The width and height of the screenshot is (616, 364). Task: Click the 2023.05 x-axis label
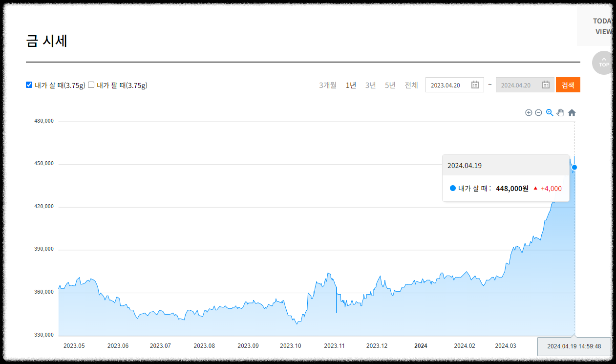tap(74, 346)
